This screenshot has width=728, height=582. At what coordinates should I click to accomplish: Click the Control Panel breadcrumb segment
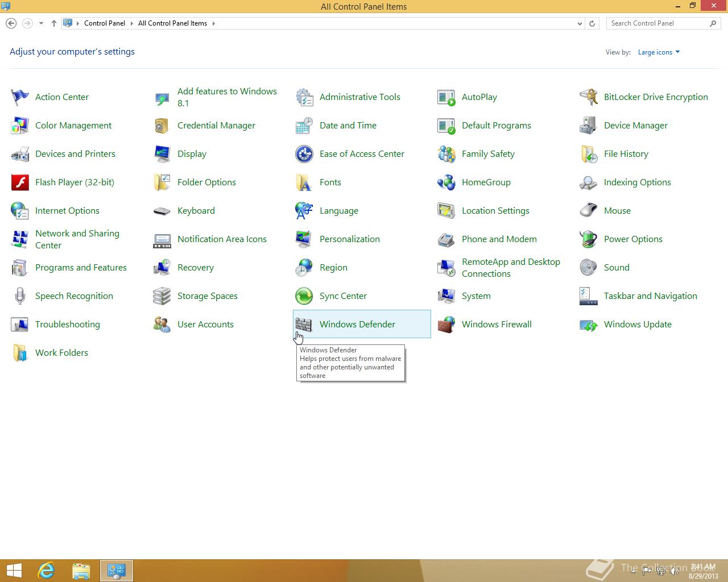[x=105, y=23]
